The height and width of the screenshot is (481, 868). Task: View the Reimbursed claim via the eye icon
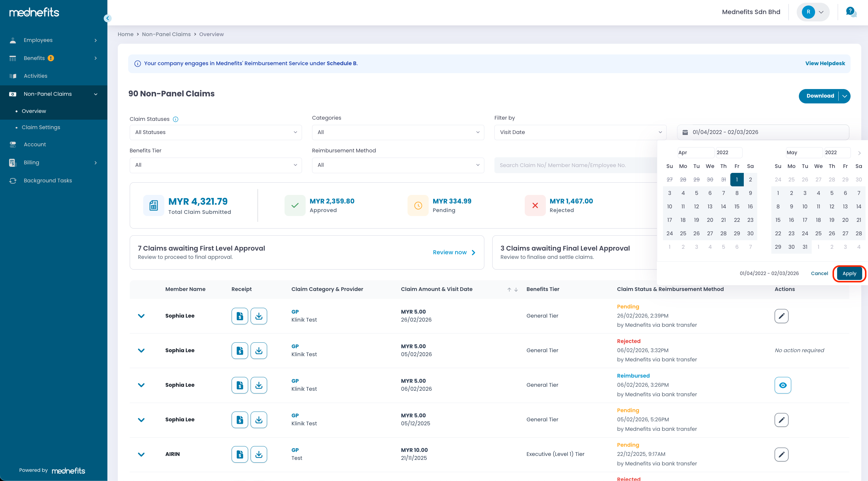point(782,385)
